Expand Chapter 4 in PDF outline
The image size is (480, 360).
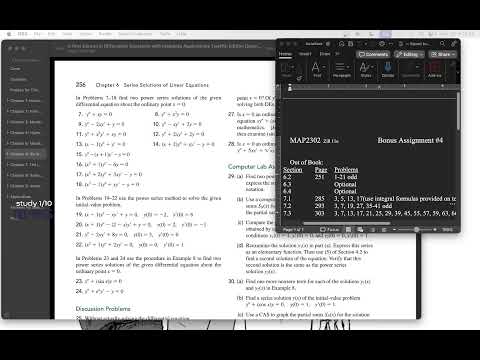click(x=8, y=133)
